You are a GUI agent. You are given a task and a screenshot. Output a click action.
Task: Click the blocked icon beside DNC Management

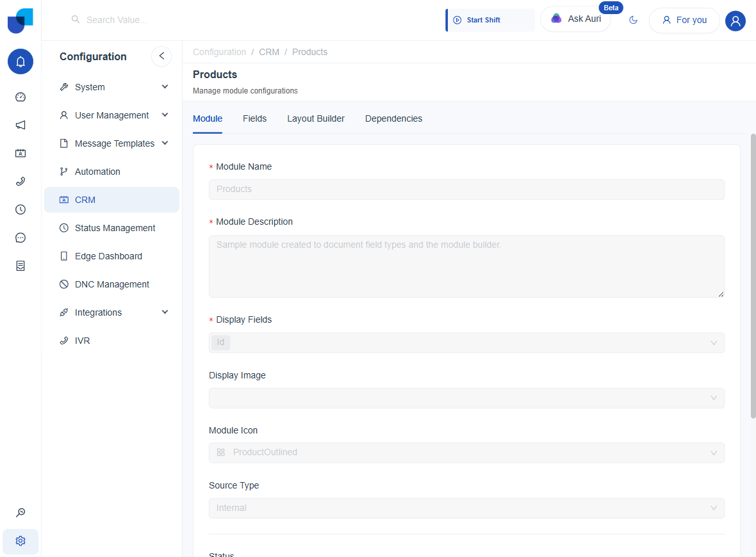click(63, 284)
